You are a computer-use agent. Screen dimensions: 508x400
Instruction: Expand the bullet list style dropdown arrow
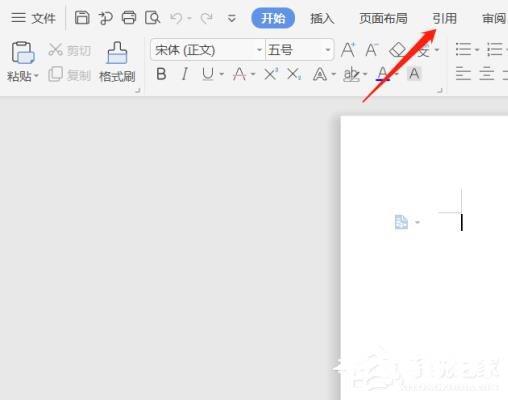coord(477,50)
